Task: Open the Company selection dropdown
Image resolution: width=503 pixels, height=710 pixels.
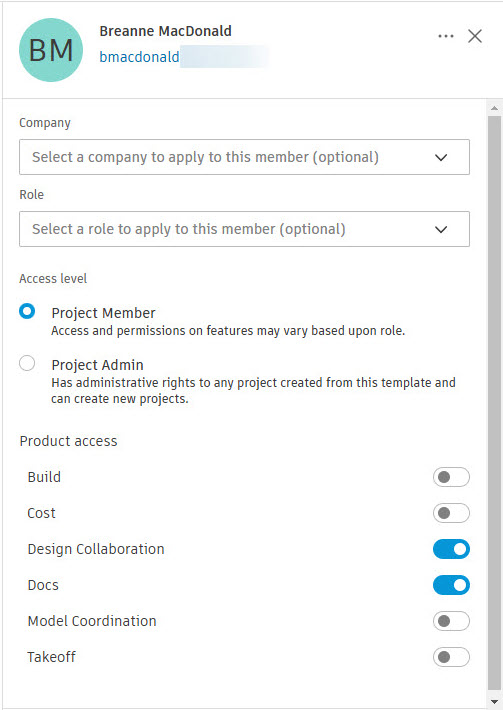Action: tap(244, 157)
